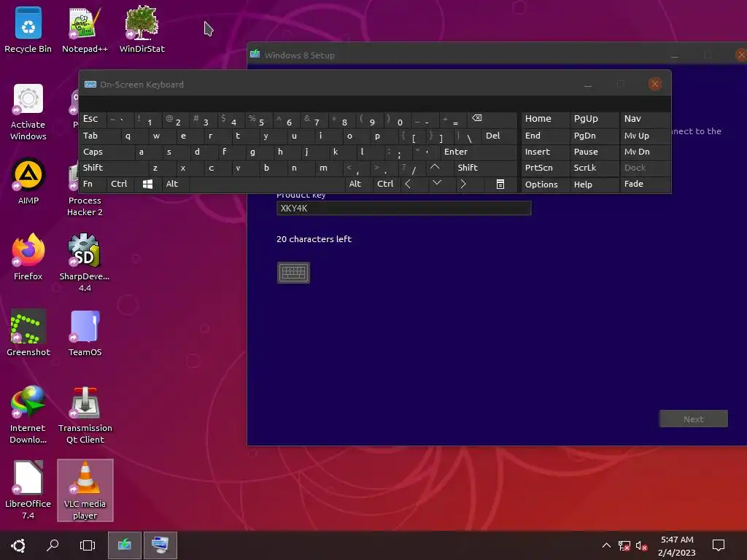Toggle the left Alt key

[x=175, y=184]
